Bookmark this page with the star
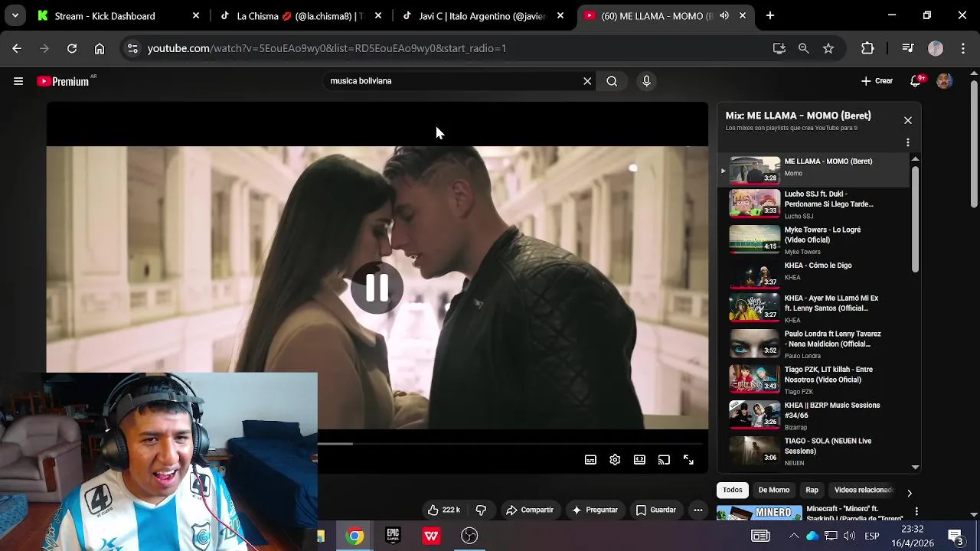This screenshot has height=551, width=980. 828,48
